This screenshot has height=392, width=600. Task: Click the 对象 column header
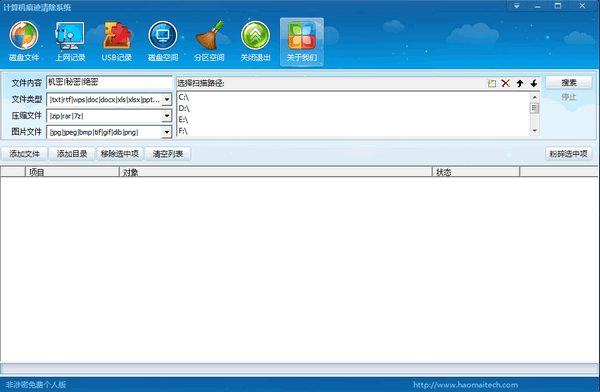pos(276,172)
